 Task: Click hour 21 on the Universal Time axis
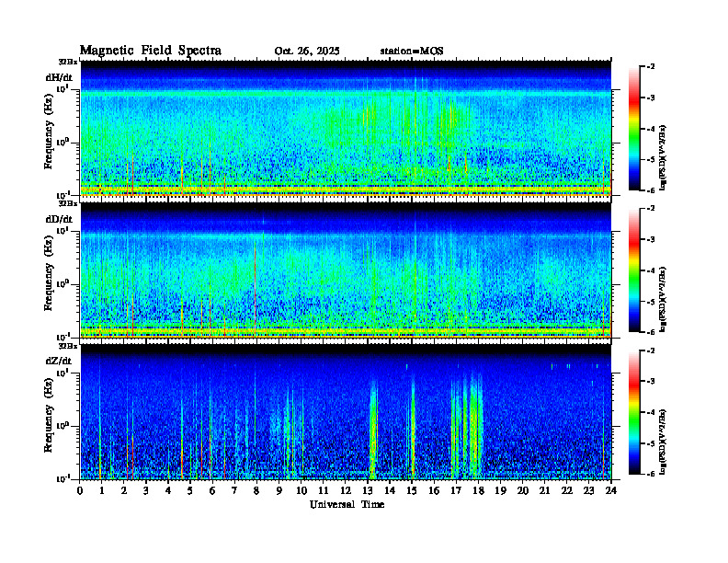click(x=544, y=491)
